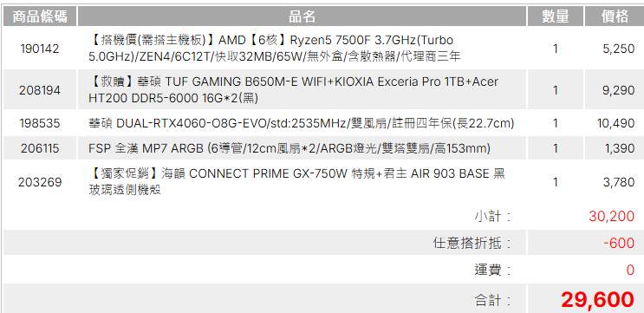644x313 pixels.
Task: Click the 數量 column header
Action: point(556,16)
